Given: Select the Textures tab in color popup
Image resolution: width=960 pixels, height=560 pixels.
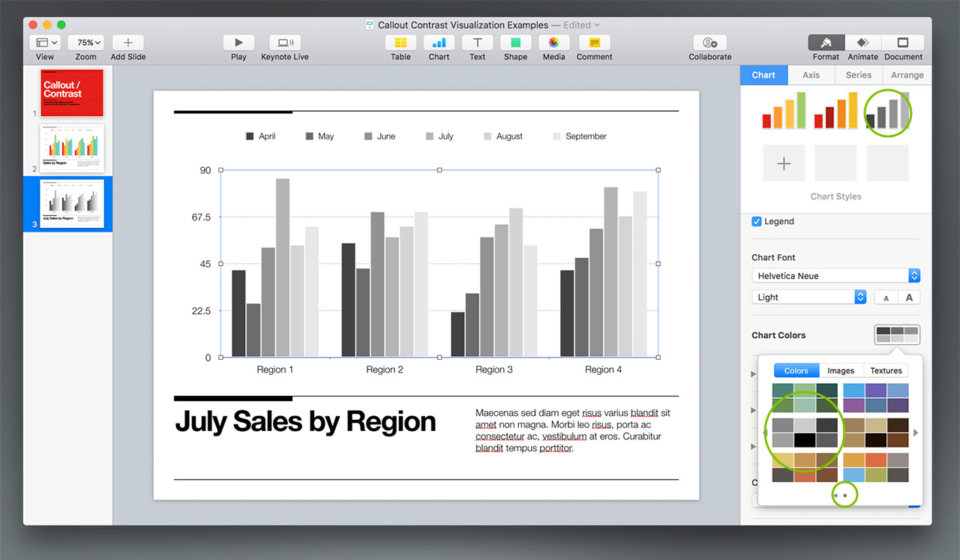Looking at the screenshot, I should 886,370.
